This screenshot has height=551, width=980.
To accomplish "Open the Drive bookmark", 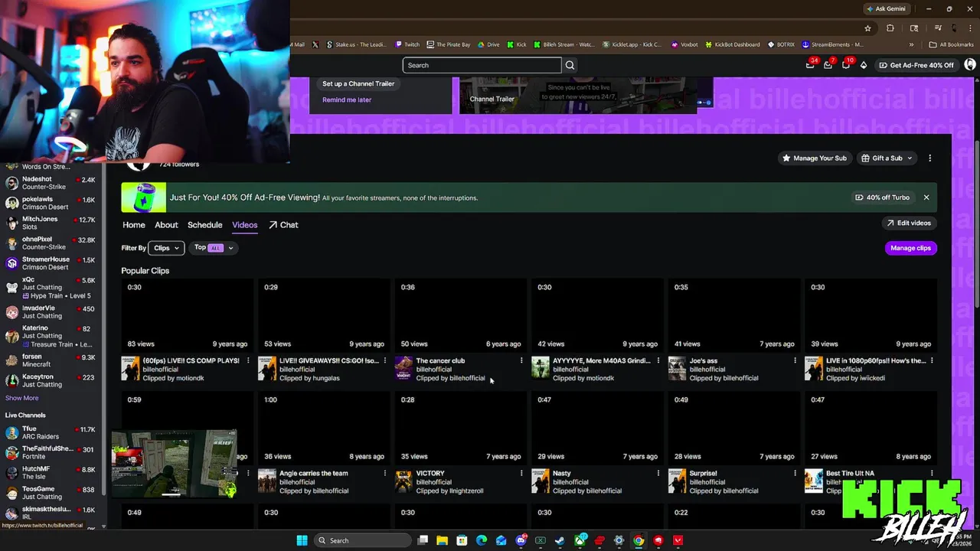I will pos(488,44).
